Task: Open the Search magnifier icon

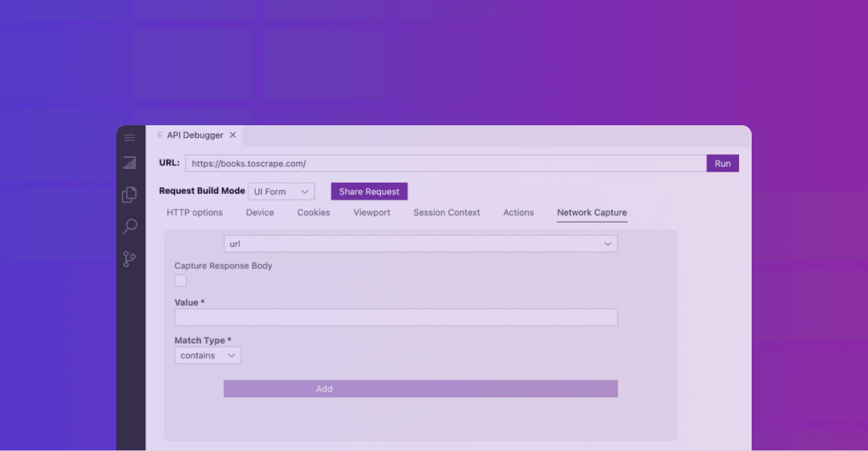Action: pyautogui.click(x=130, y=226)
